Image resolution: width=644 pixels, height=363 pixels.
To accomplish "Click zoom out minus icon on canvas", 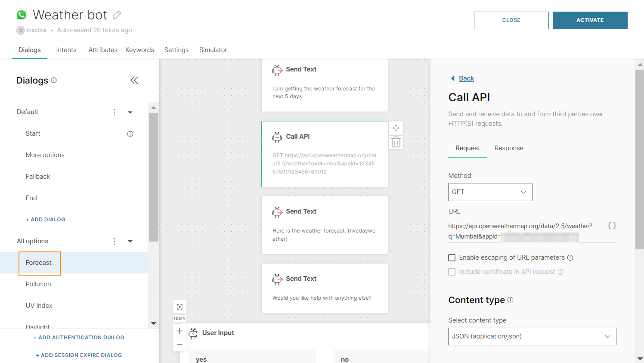I will [x=180, y=344].
